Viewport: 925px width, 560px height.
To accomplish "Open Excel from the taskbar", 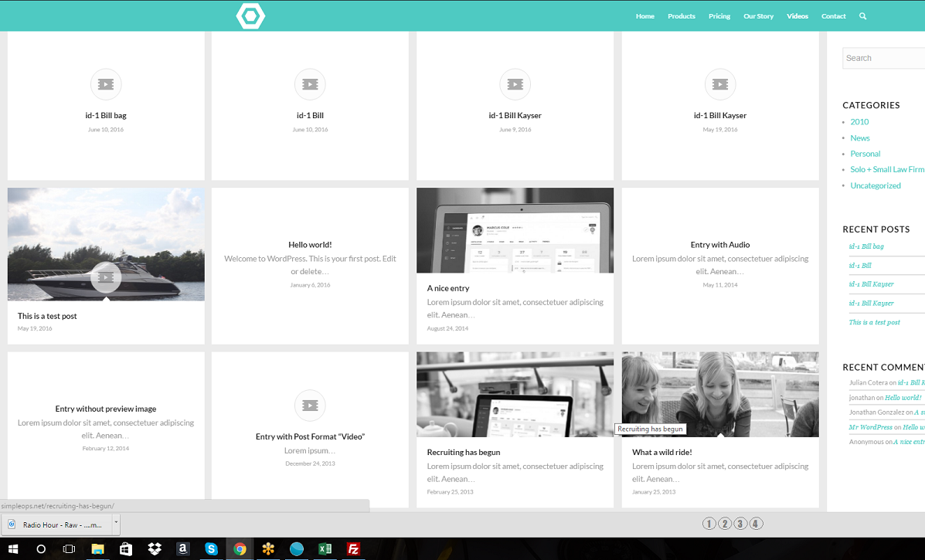I will point(325,549).
